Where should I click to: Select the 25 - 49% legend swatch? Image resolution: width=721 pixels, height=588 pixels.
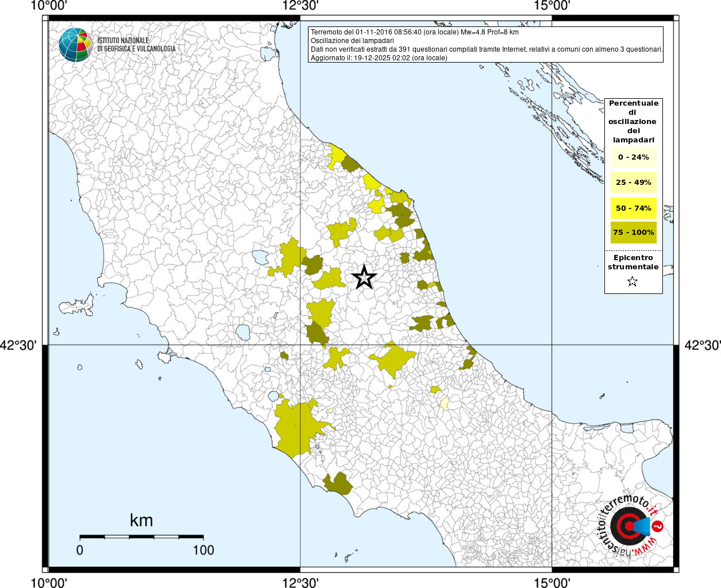click(x=633, y=183)
